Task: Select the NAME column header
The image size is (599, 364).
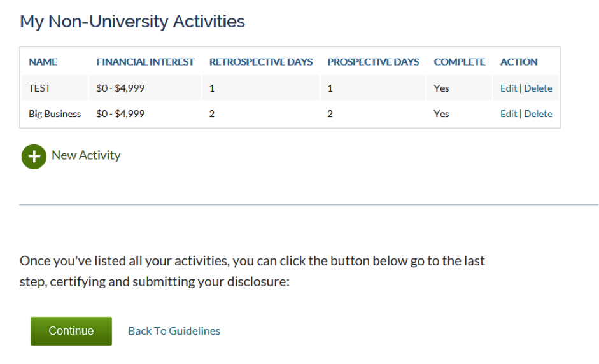Action: (43, 62)
